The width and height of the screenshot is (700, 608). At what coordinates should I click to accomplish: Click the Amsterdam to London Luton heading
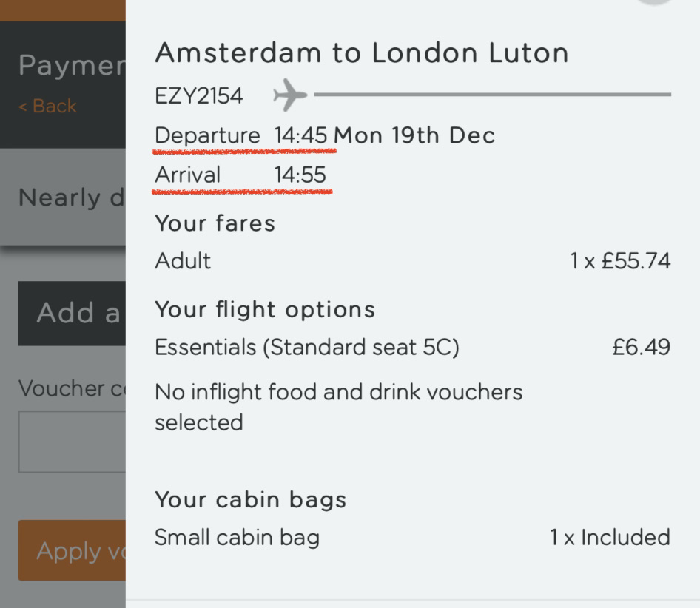click(x=362, y=53)
